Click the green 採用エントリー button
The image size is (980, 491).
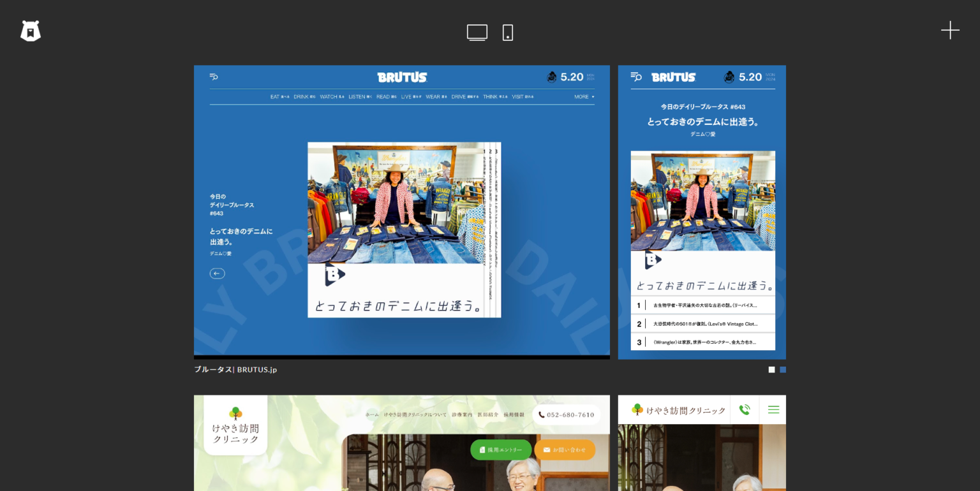501,450
